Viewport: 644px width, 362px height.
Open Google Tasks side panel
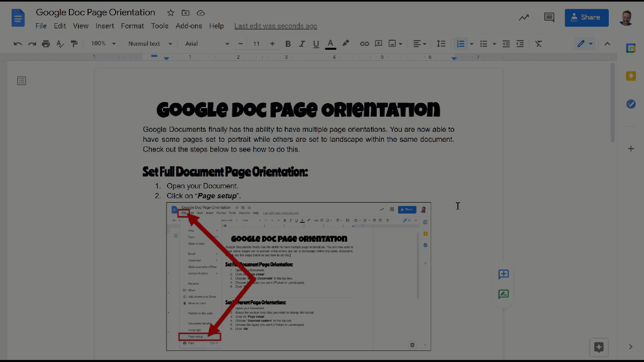click(x=630, y=104)
